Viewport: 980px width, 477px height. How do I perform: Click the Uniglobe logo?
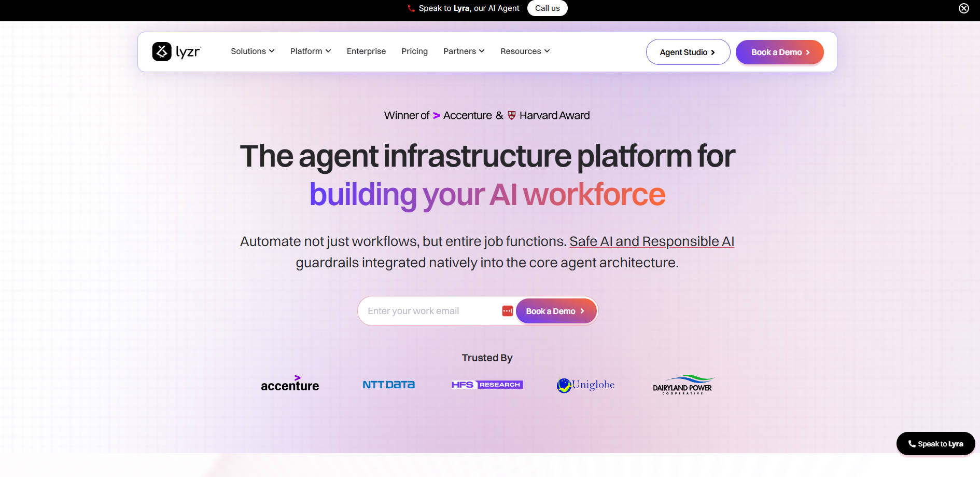point(585,385)
